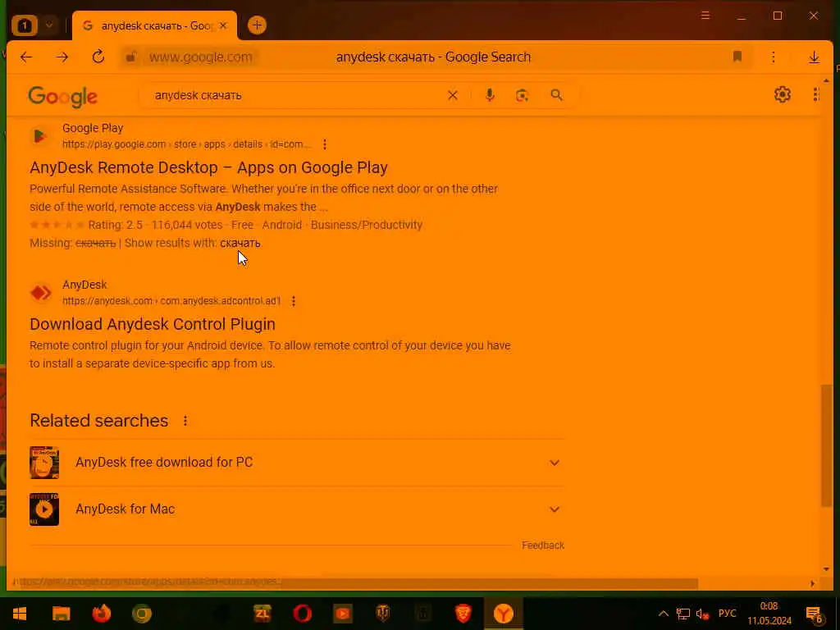840x630 pixels.
Task: Click the скачать show results link
Action: click(240, 243)
